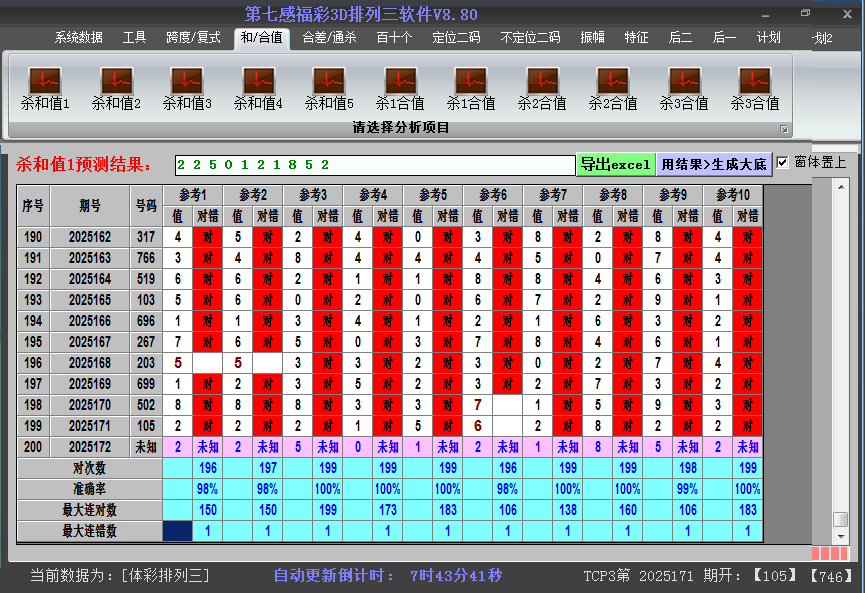Click the 请选择分析项目 group label
The image size is (865, 593).
401,127
